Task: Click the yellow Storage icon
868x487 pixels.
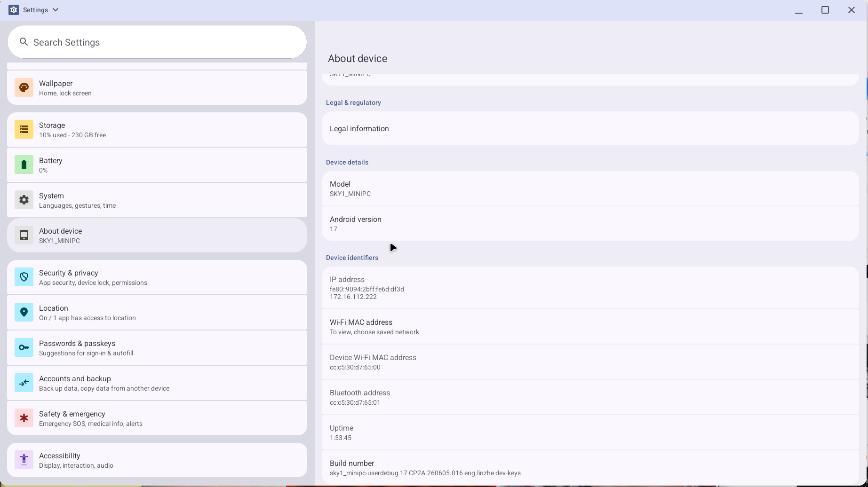Action: [x=24, y=130]
